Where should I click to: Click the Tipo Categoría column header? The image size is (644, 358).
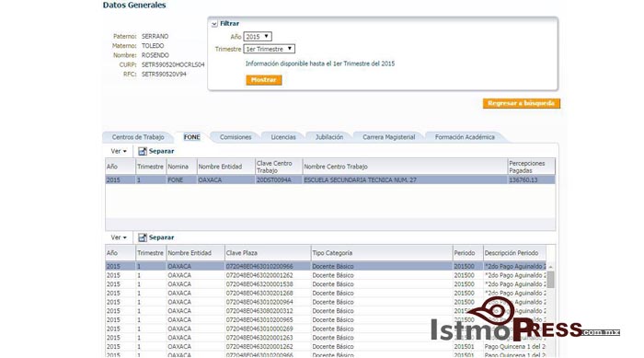[x=381, y=253]
